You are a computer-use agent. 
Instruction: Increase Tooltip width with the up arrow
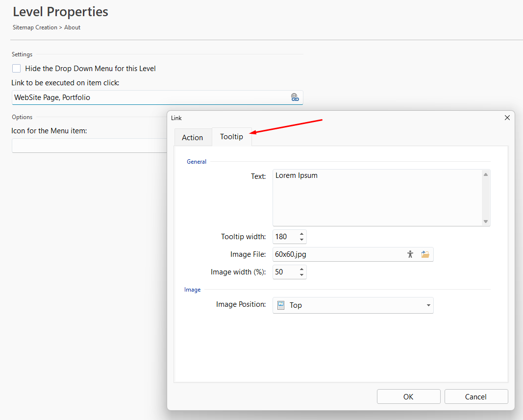pyautogui.click(x=301, y=234)
